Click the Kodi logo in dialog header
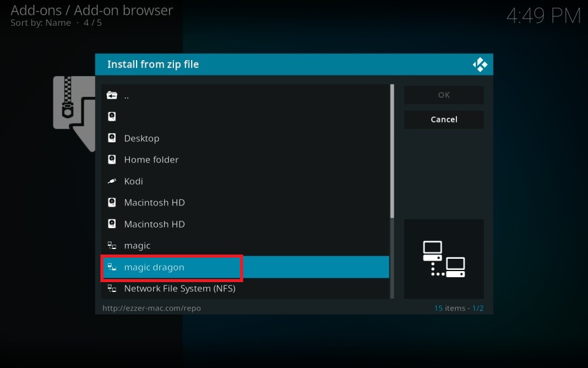The image size is (588, 368). tap(480, 64)
